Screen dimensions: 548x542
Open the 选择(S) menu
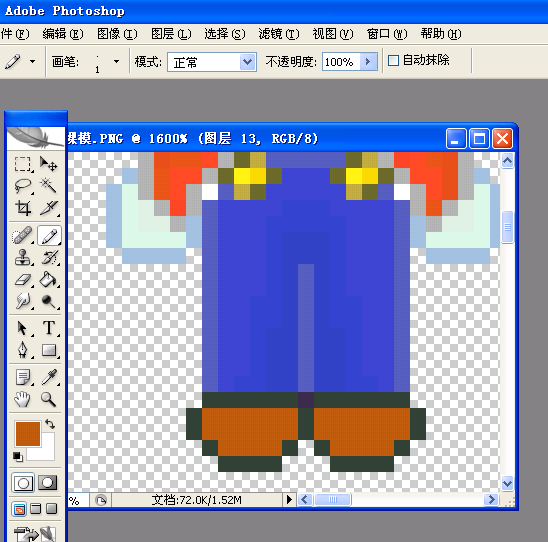pyautogui.click(x=225, y=34)
